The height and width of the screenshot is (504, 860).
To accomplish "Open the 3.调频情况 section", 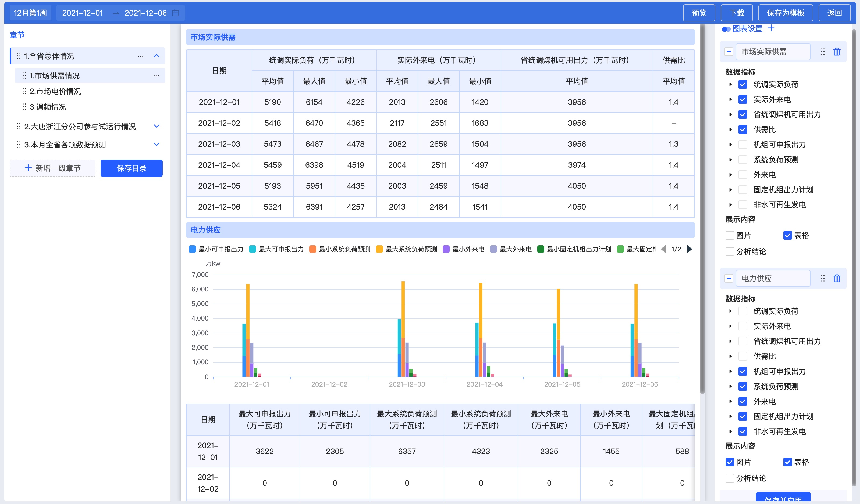I will tap(47, 107).
